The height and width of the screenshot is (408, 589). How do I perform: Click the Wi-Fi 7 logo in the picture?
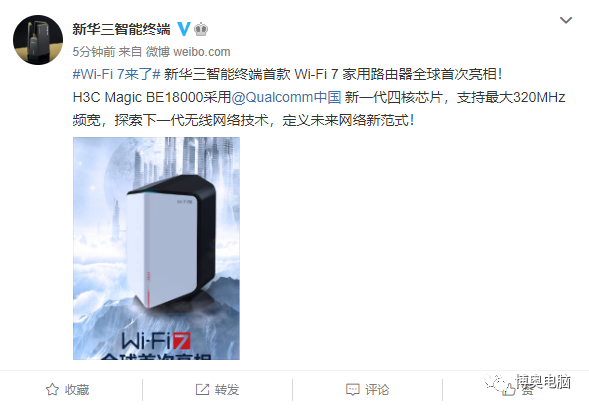[156, 341]
